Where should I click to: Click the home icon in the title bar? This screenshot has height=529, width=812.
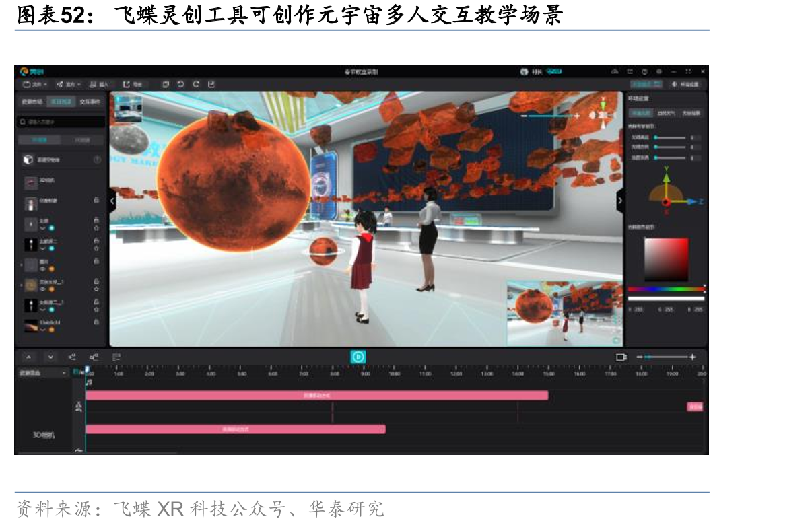[x=615, y=71]
